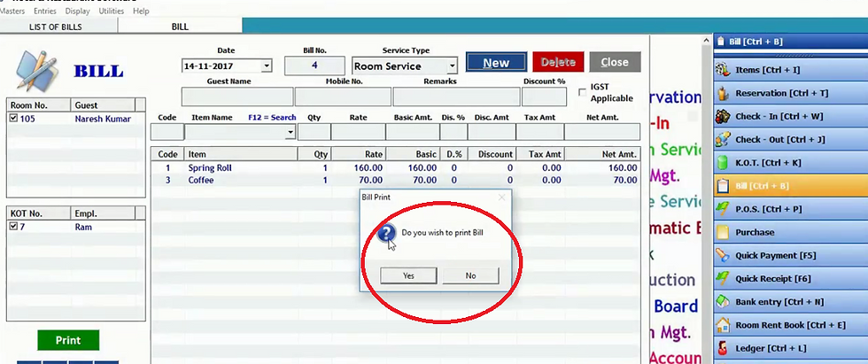Viewport: 868px width, 364px height.
Task: Click the Items dice icon in sidebar
Action: [x=723, y=70]
